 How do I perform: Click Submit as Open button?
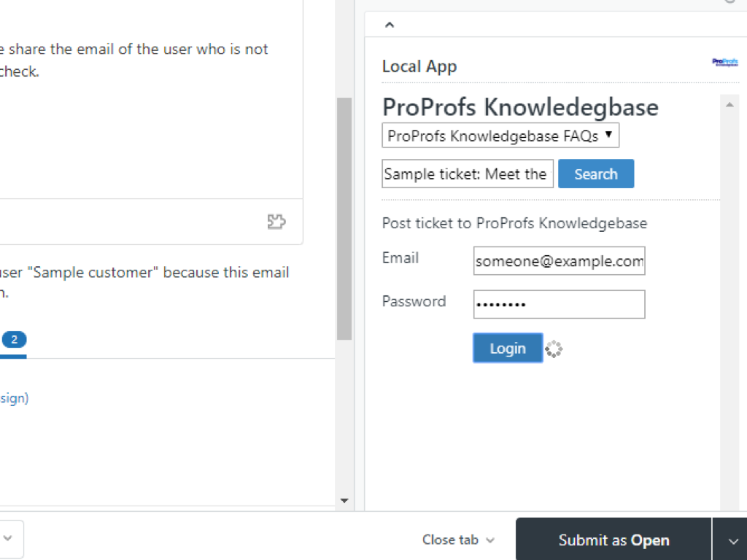613,540
